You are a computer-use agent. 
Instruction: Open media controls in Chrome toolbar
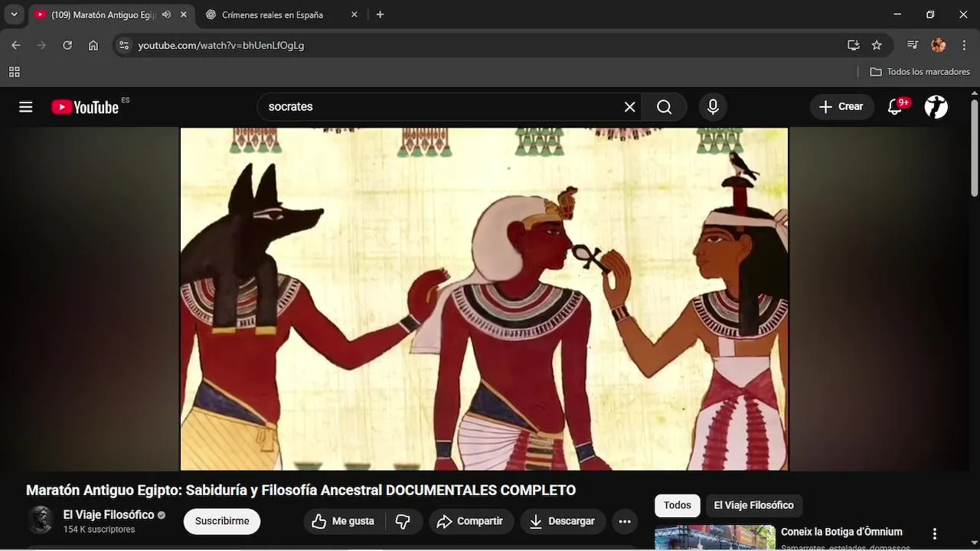click(x=912, y=45)
